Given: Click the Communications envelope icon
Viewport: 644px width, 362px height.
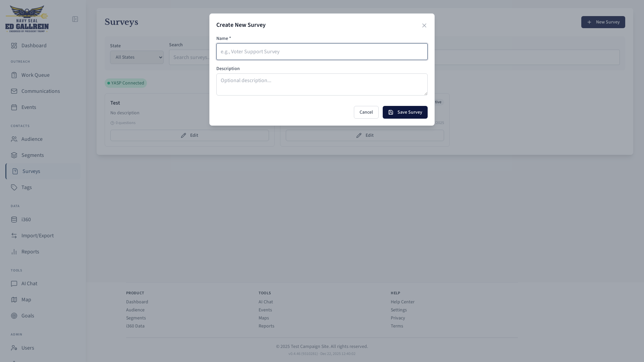Looking at the screenshot, I should pos(14,91).
